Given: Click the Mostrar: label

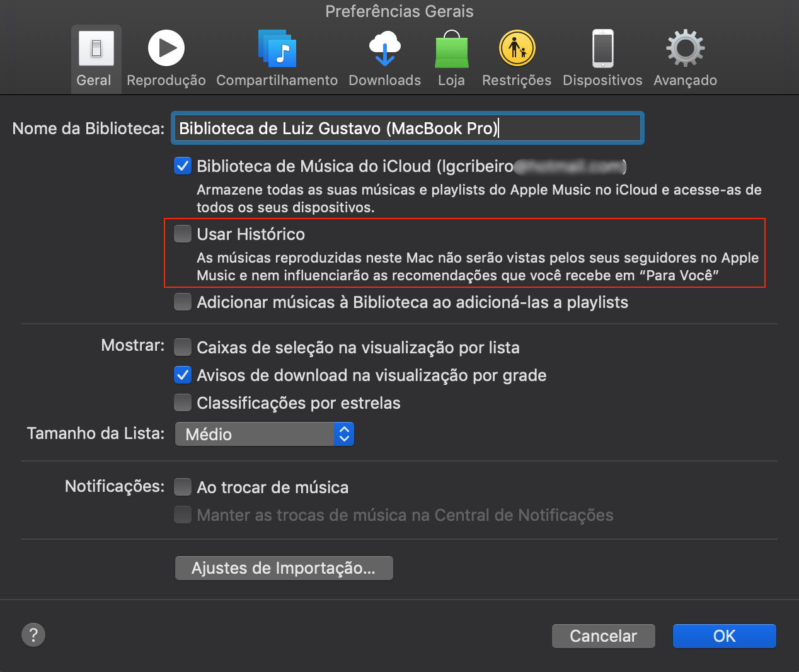Looking at the screenshot, I should pyautogui.click(x=133, y=345).
